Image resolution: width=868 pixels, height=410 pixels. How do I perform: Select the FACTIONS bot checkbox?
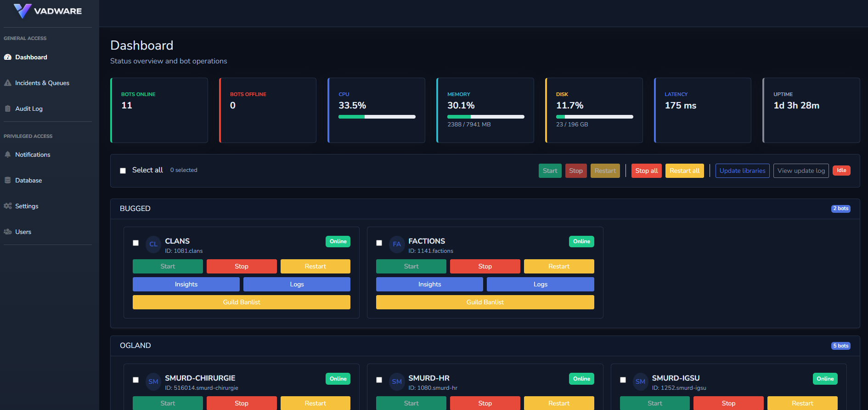coord(379,243)
